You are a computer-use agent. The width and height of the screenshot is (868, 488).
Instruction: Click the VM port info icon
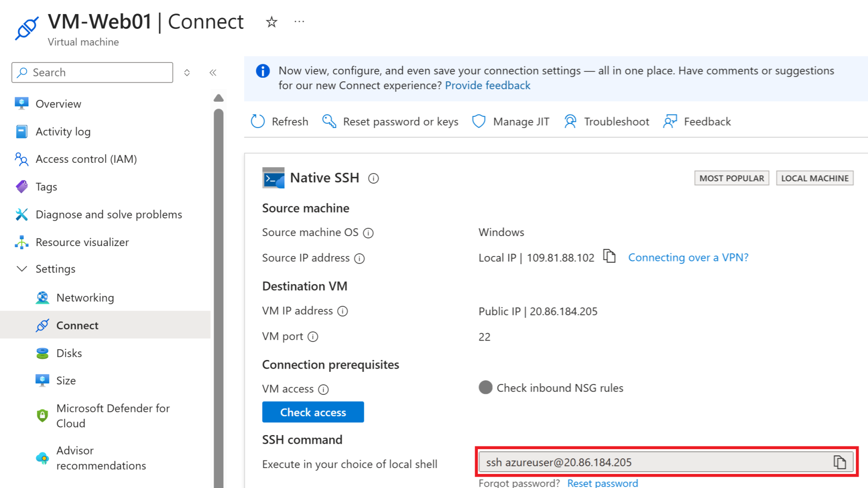tap(313, 336)
